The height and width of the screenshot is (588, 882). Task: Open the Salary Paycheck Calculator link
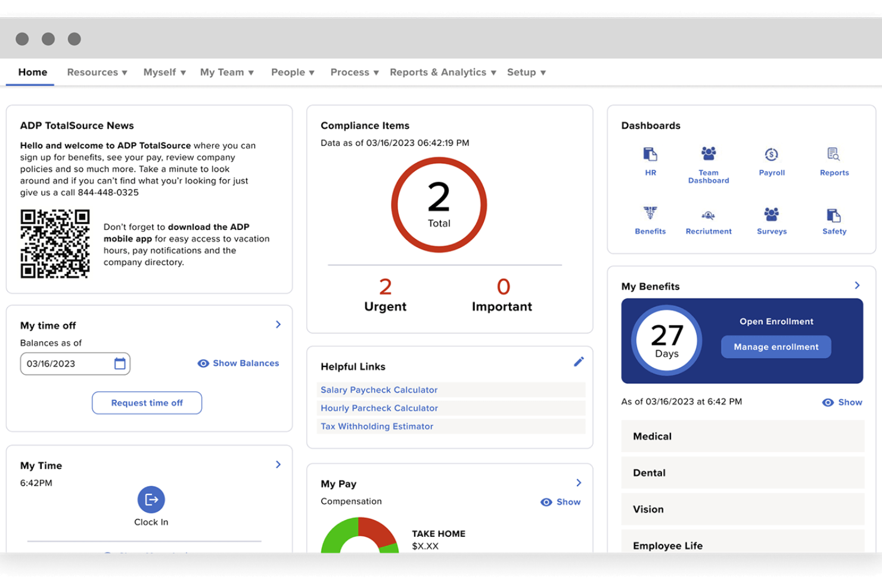coord(379,390)
